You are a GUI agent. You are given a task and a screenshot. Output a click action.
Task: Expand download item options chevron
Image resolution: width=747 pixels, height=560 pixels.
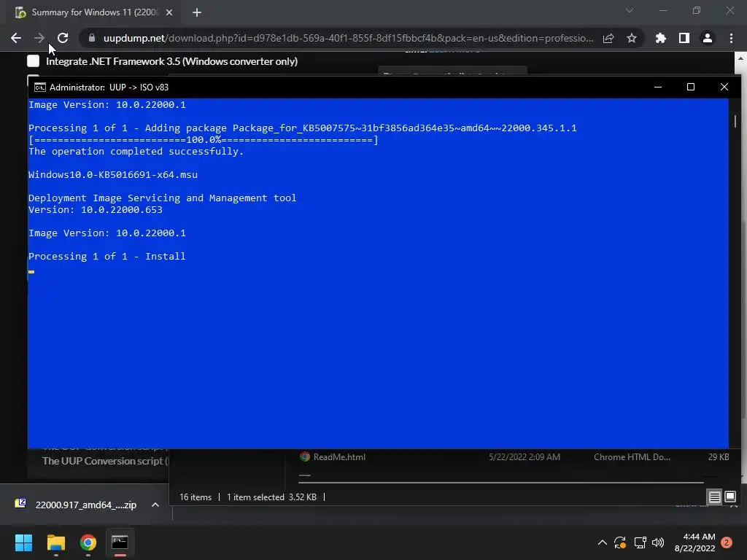pos(155,505)
